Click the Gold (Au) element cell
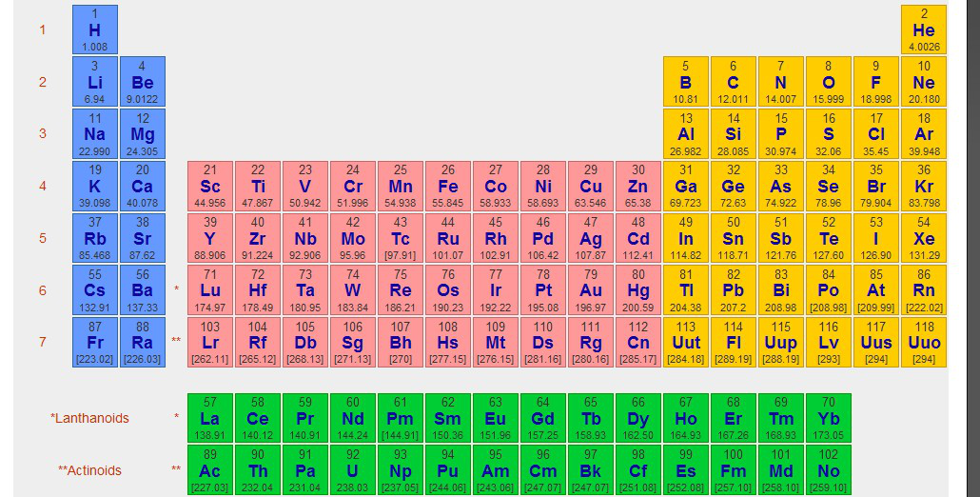The height and width of the screenshot is (497, 980). 591,290
